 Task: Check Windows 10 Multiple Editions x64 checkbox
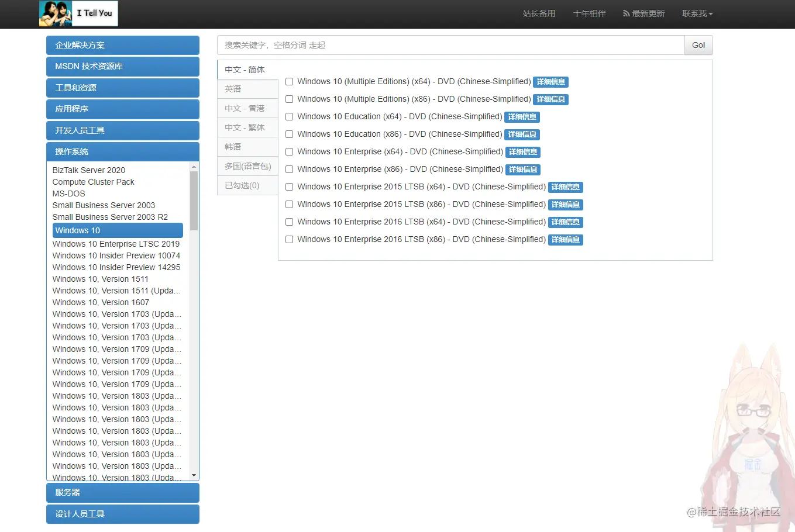[289, 82]
